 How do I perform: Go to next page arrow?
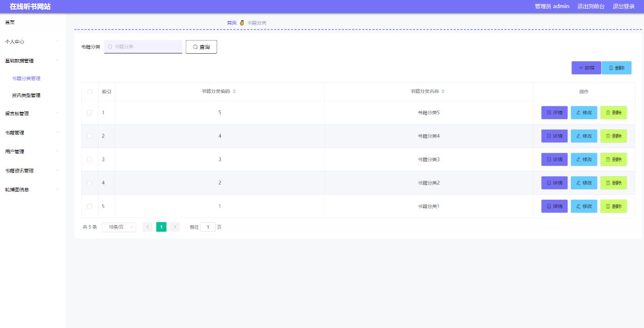175,227
